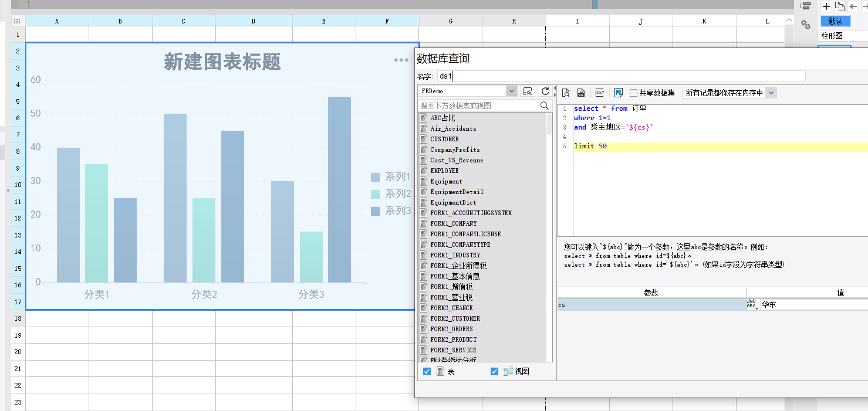Expand the FRDemo database dropdown
Image resolution: width=868 pixels, height=411 pixels.
click(511, 91)
